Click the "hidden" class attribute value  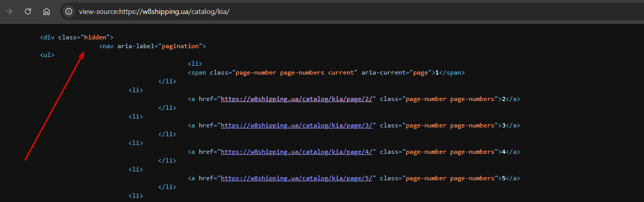tap(95, 37)
